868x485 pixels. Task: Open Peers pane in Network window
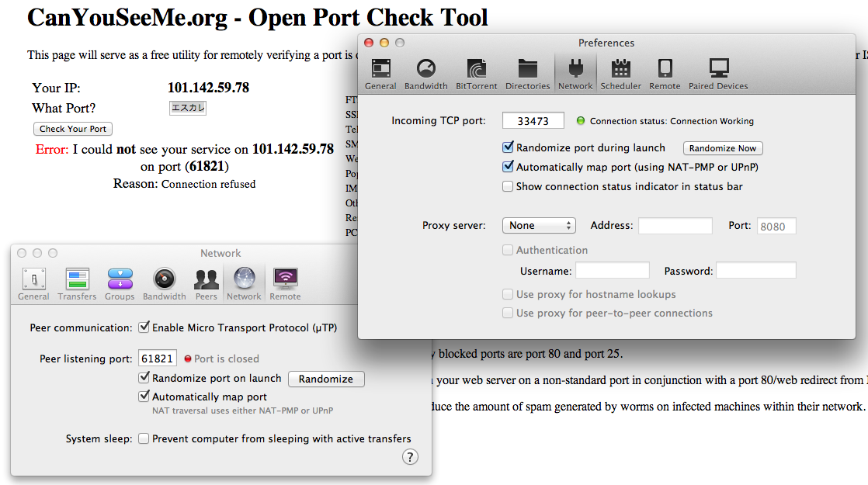click(x=206, y=284)
